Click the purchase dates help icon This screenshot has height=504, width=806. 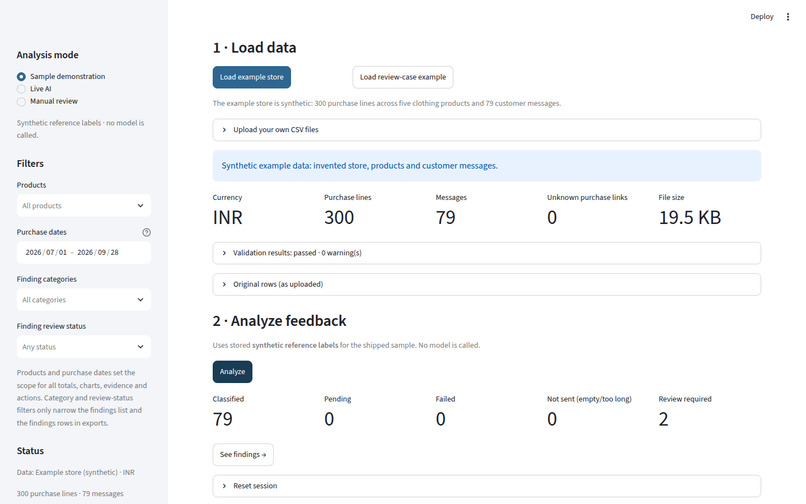tap(146, 232)
